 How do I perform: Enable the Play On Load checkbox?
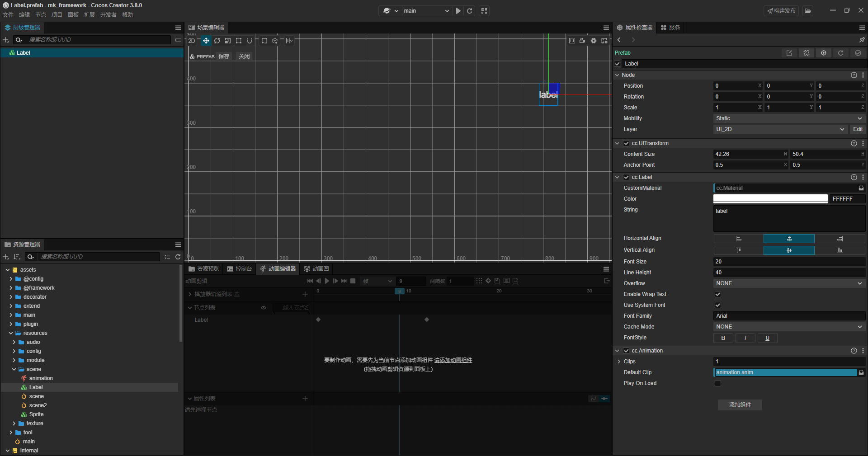717,383
